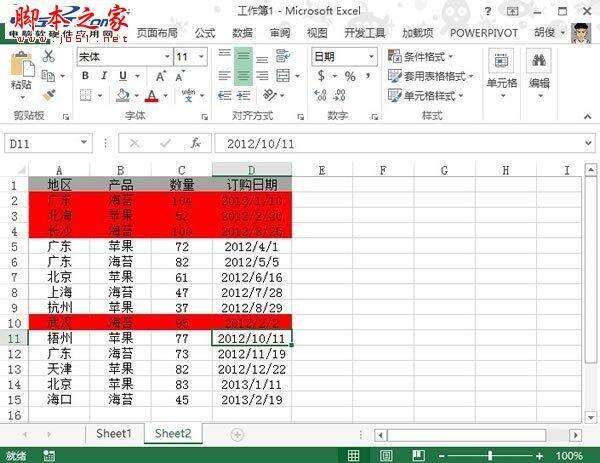Open the 胡俊 account menu
This screenshot has width=600, height=463.
point(549,33)
